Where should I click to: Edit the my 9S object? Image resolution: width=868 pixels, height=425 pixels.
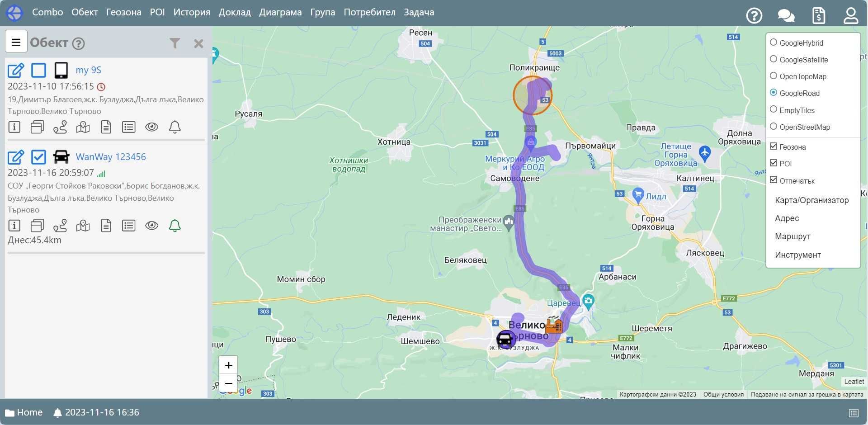pos(16,70)
